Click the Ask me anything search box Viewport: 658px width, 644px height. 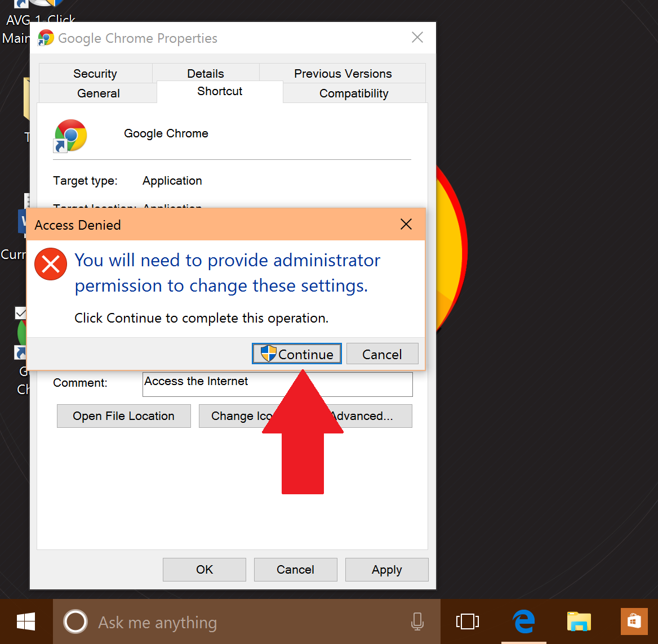[x=158, y=621]
